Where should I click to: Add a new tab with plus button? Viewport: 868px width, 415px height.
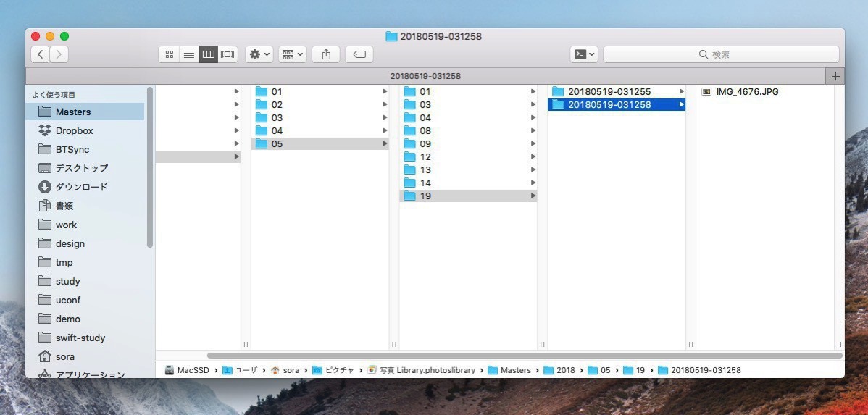835,76
